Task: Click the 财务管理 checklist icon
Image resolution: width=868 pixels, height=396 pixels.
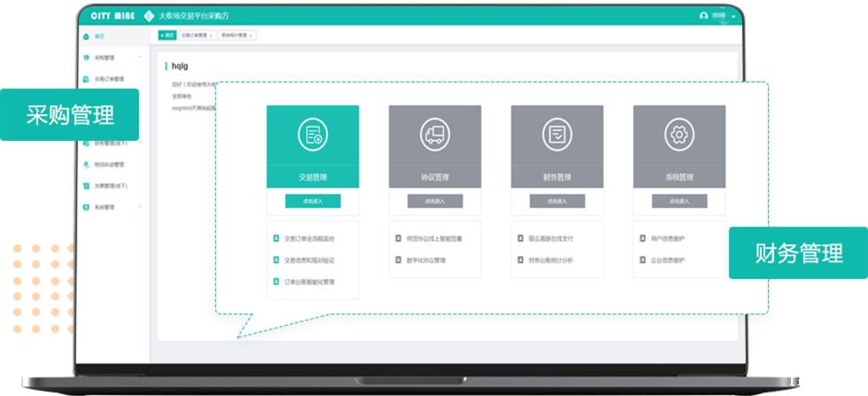Action: click(557, 135)
